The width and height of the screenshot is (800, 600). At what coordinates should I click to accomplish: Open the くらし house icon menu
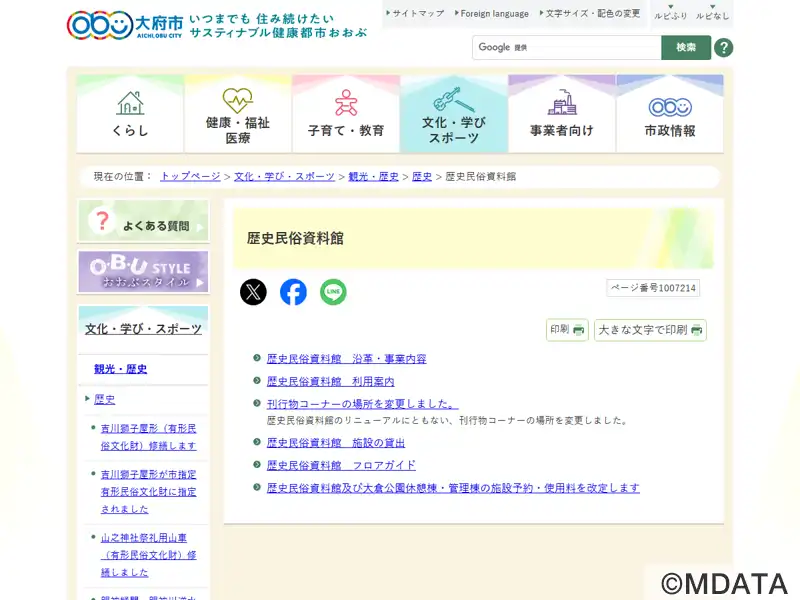point(130,114)
